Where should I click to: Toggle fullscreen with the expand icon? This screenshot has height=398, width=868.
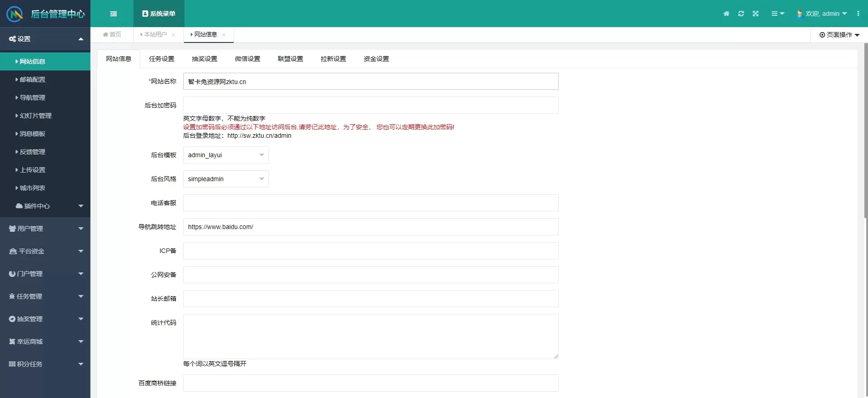755,14
